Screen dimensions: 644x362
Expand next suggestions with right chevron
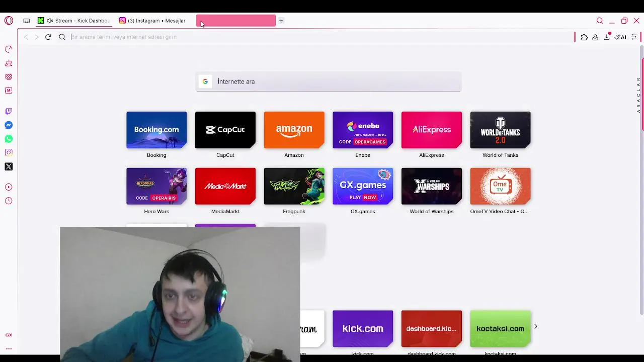(536, 327)
